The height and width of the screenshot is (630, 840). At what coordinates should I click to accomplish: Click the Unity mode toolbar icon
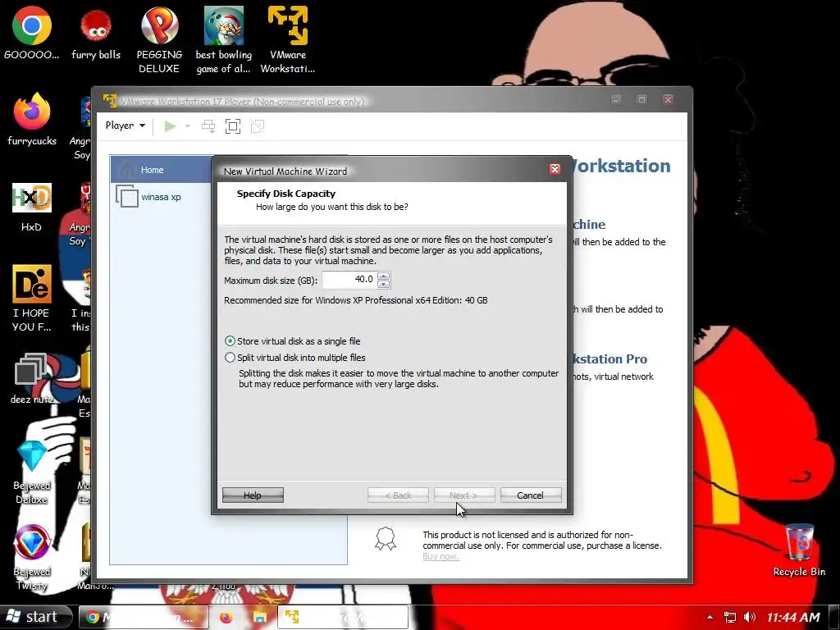[257, 126]
